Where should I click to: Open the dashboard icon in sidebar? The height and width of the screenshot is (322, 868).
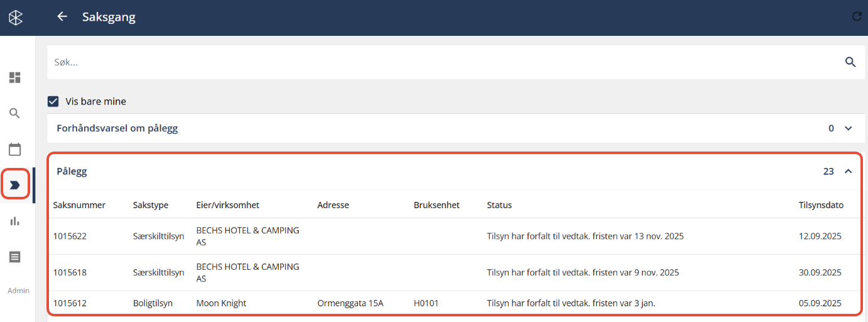15,78
